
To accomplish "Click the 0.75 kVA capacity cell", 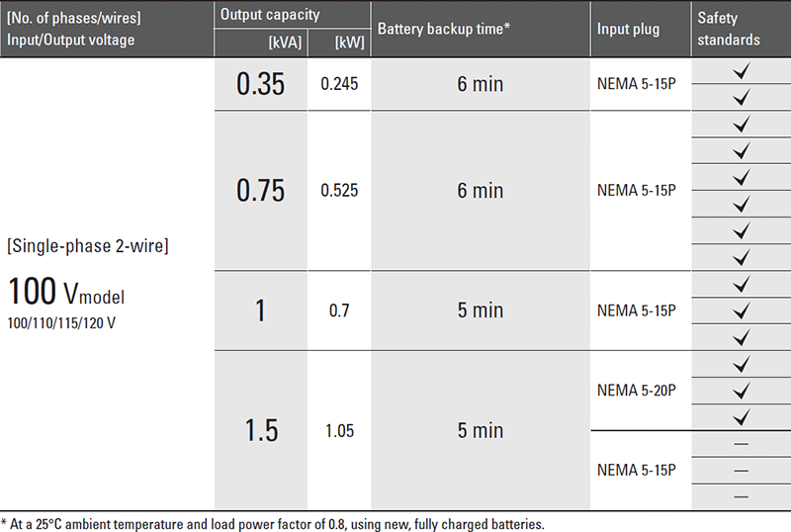I will click(x=261, y=190).
